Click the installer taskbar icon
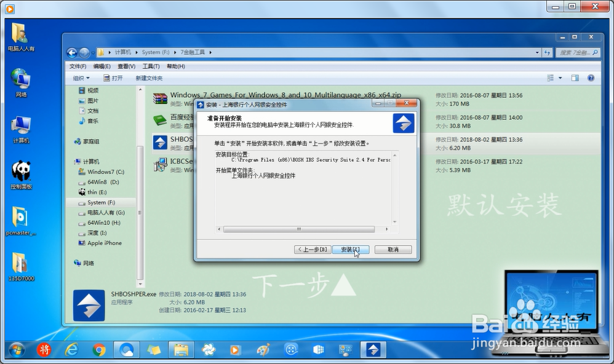 (373, 349)
